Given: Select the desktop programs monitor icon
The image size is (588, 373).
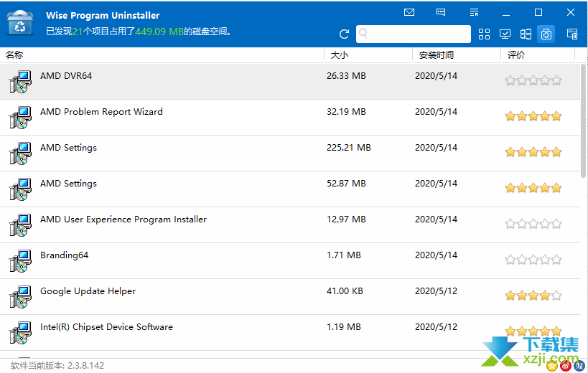Looking at the screenshot, I should tap(505, 34).
